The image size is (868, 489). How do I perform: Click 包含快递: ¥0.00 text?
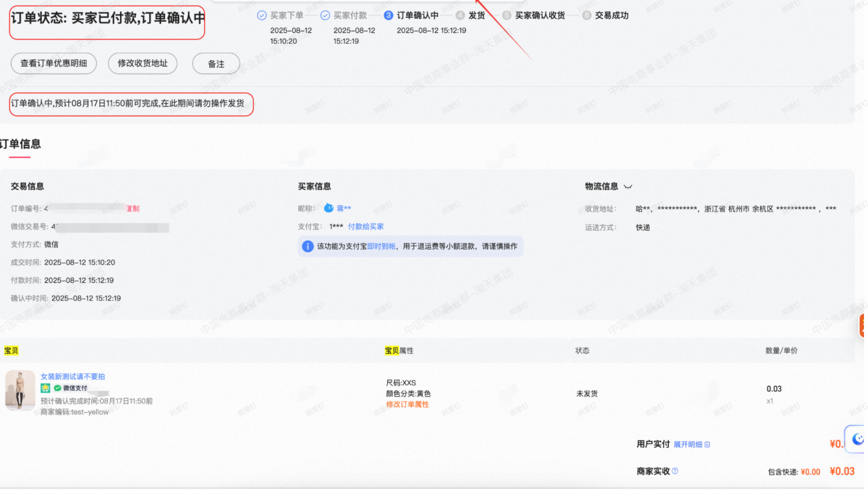point(794,472)
